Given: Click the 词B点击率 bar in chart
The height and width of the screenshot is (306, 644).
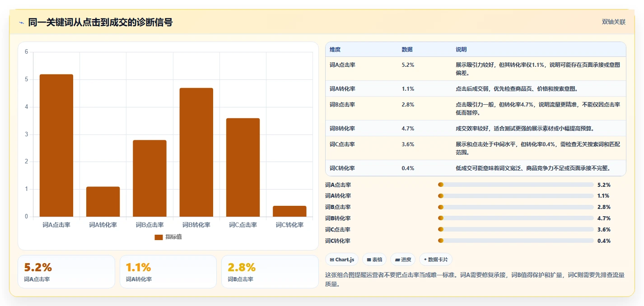Looking at the screenshot, I should click(x=149, y=178).
